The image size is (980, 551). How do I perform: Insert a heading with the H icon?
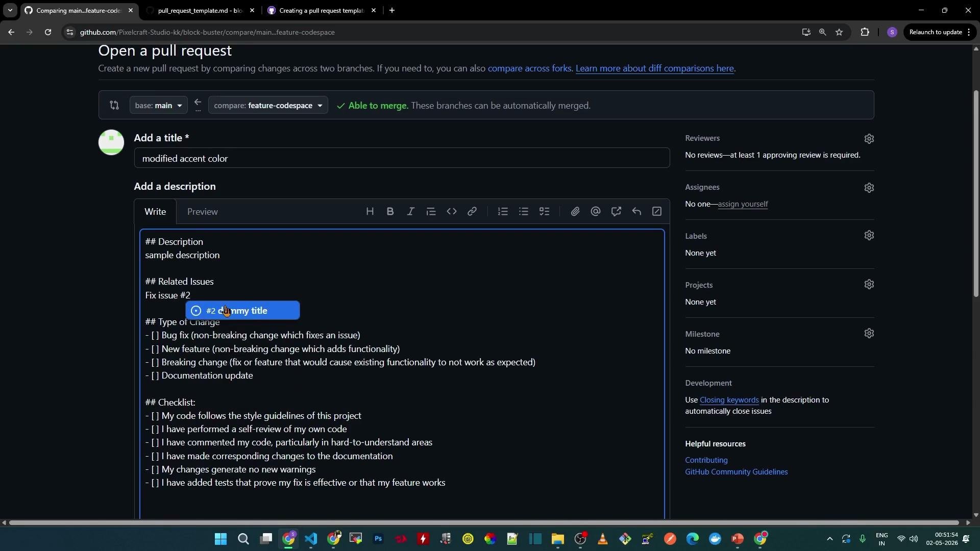click(x=370, y=212)
